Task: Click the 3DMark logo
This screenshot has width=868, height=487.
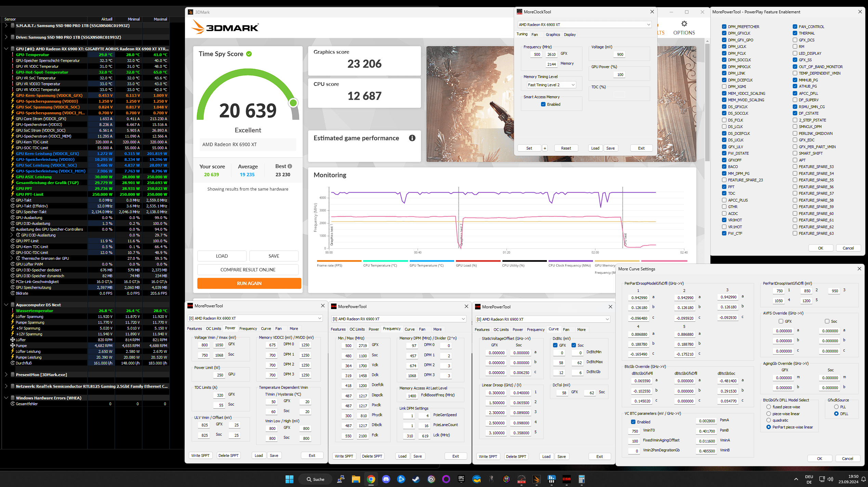Action: coord(225,27)
